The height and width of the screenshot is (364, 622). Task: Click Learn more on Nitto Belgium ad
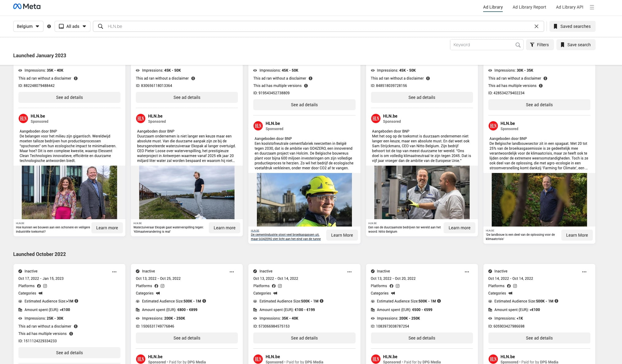[459, 228]
